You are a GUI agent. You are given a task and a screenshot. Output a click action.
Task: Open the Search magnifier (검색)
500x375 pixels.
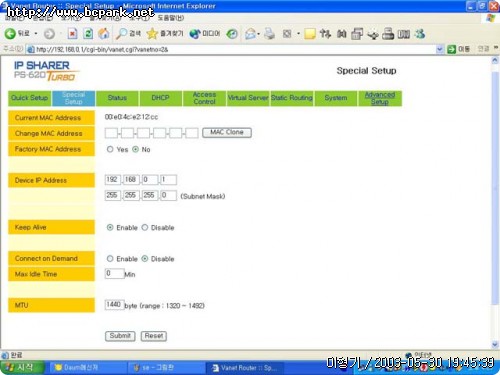click(128, 34)
